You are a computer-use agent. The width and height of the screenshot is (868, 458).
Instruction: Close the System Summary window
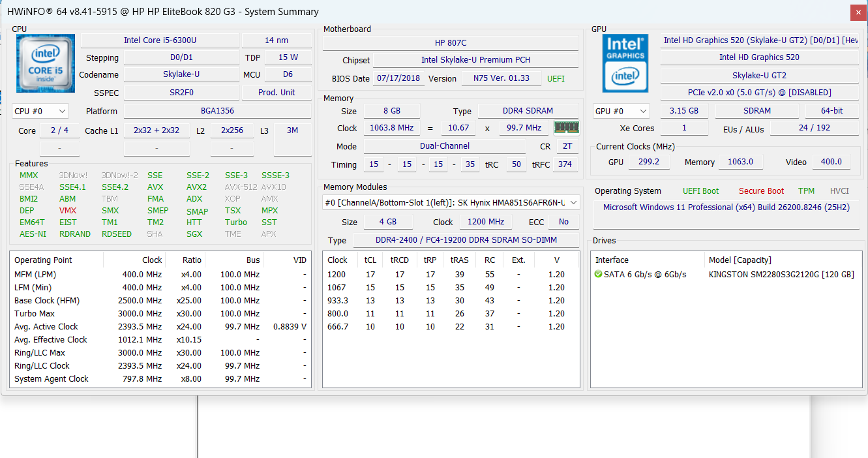point(859,12)
